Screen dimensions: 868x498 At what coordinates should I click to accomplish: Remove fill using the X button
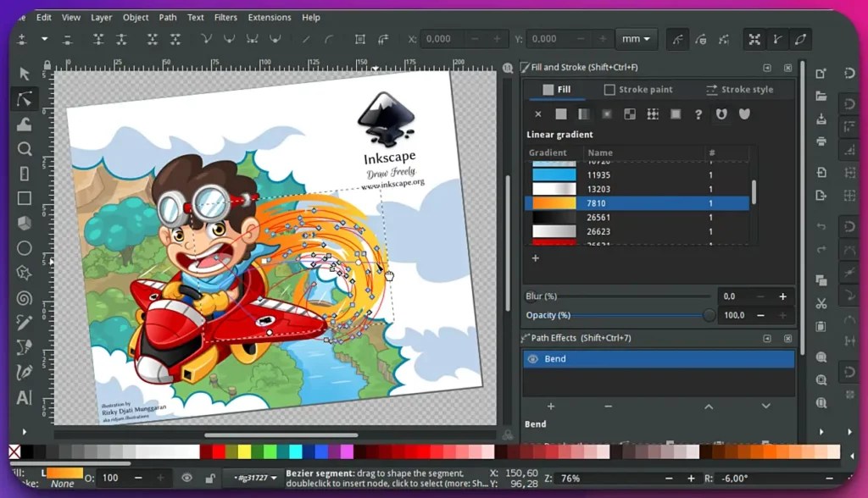coord(539,113)
